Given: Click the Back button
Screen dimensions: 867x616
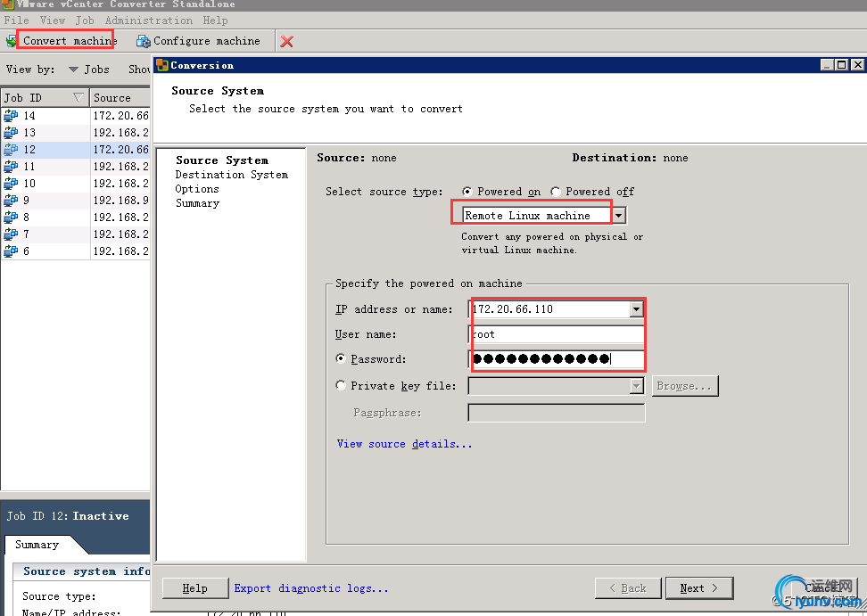Looking at the screenshot, I should 628,588.
